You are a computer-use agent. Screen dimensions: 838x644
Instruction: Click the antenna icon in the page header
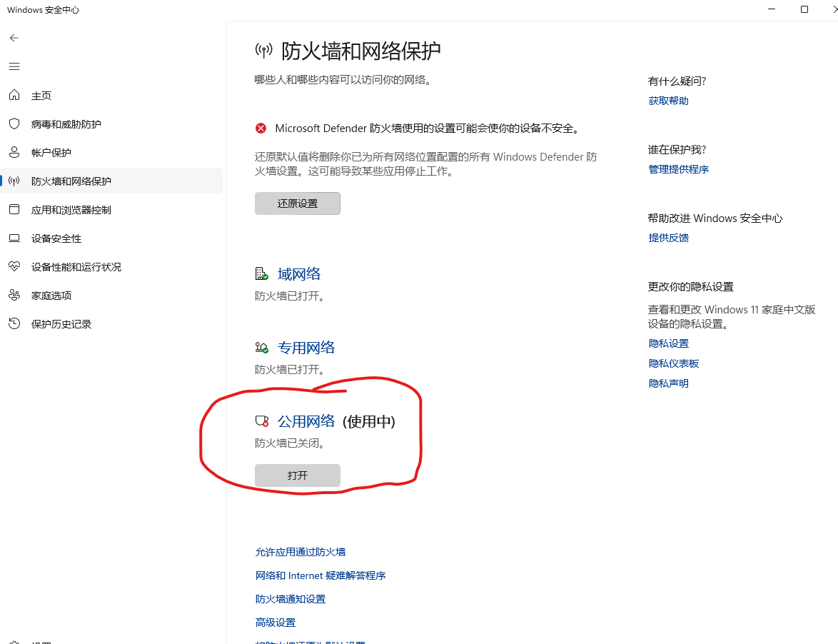coord(263,51)
